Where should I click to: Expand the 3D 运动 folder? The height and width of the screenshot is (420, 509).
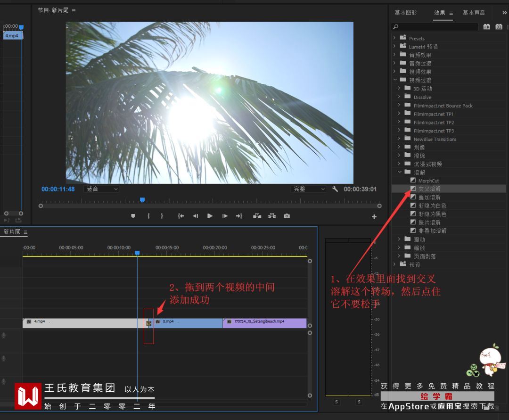tap(399, 88)
